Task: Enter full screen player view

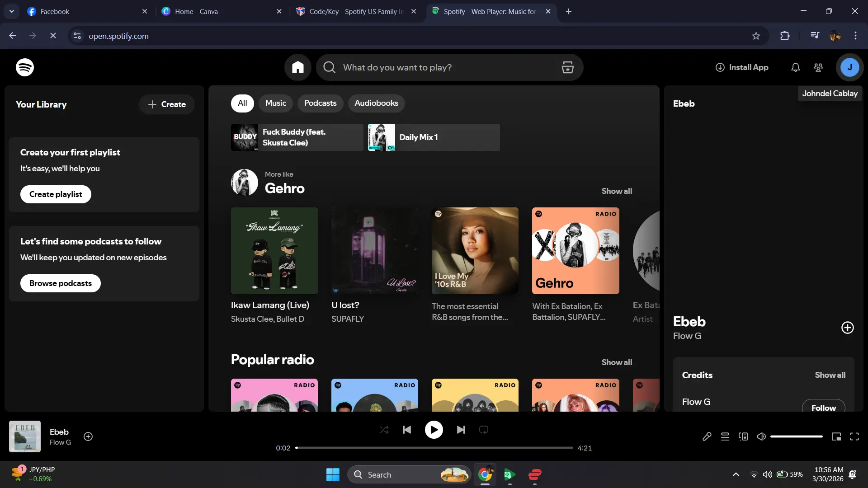Action: tap(854, 436)
